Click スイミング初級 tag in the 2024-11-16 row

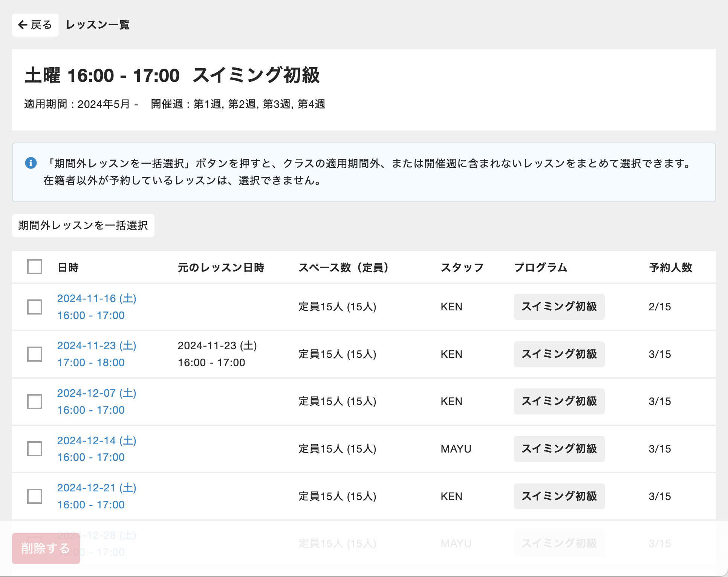[559, 307]
